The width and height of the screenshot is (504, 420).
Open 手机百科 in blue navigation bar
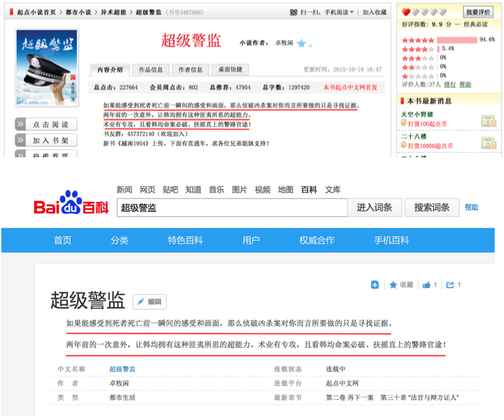(x=391, y=241)
